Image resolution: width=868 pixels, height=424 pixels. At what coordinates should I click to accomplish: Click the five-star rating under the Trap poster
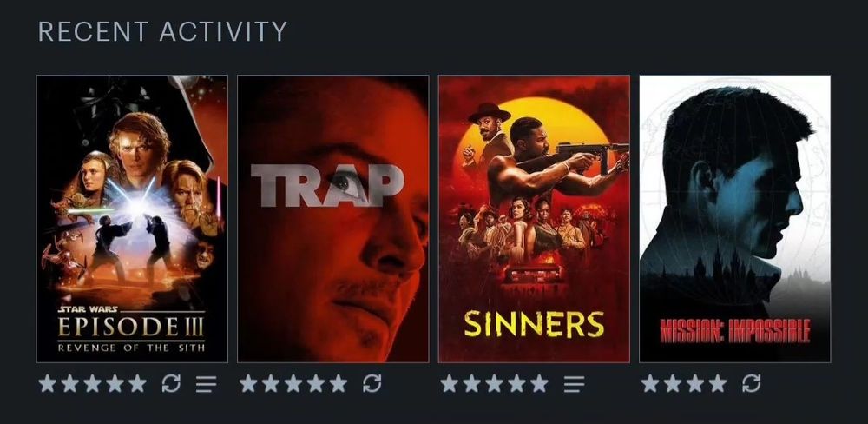pyautogui.click(x=293, y=383)
